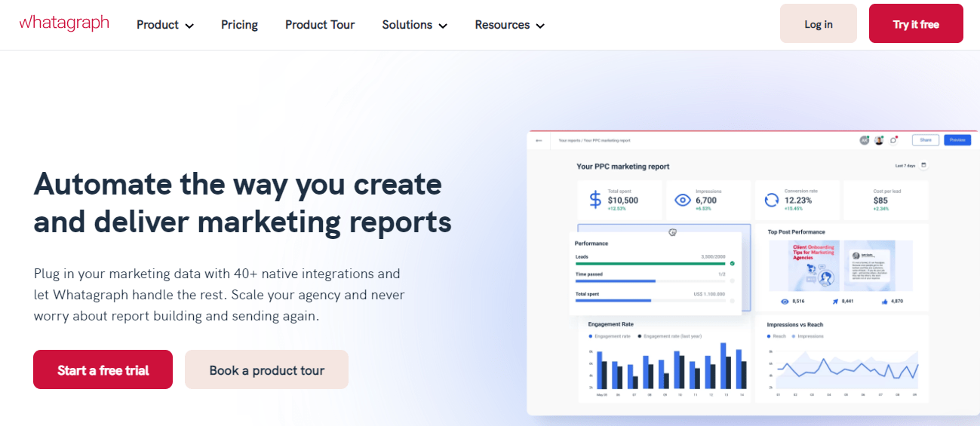Click the Whatagraph logo
This screenshot has width=980, height=426.
pyautogui.click(x=64, y=23)
